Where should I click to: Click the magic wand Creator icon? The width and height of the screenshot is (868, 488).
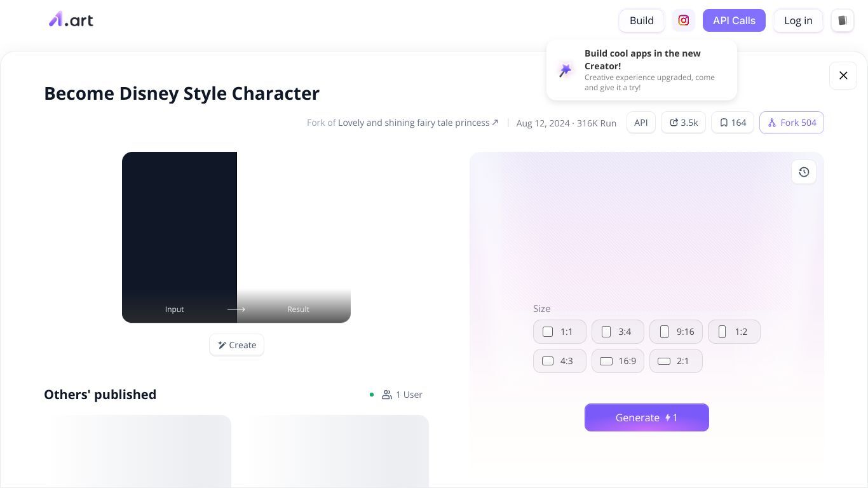tap(566, 70)
